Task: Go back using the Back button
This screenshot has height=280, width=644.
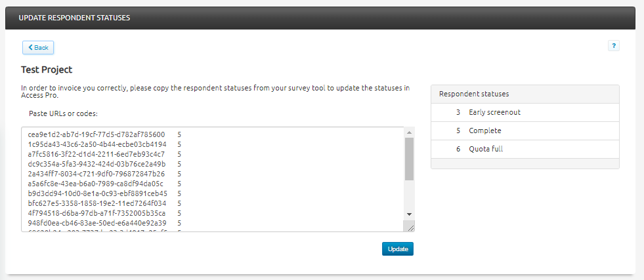Action: (x=38, y=47)
